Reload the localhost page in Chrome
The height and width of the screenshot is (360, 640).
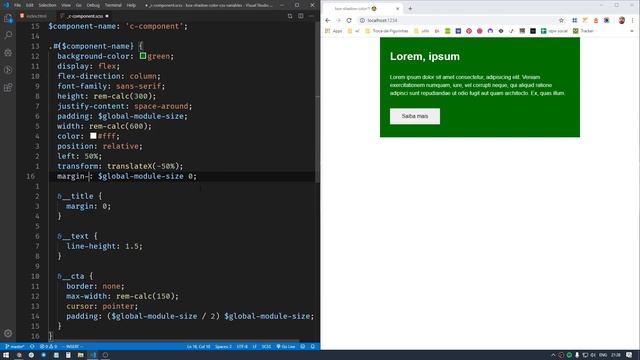tap(349, 20)
